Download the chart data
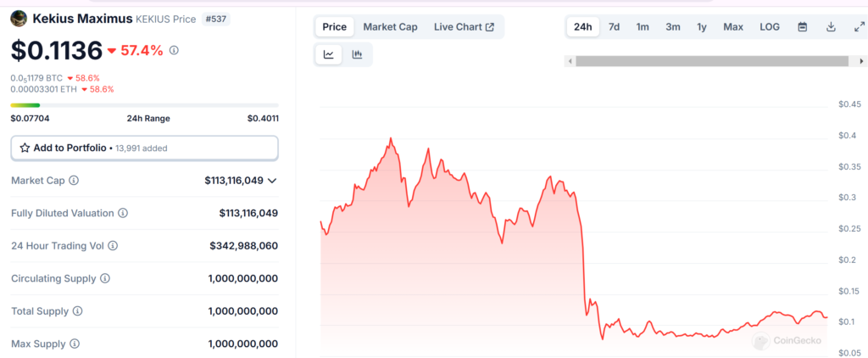 click(831, 27)
